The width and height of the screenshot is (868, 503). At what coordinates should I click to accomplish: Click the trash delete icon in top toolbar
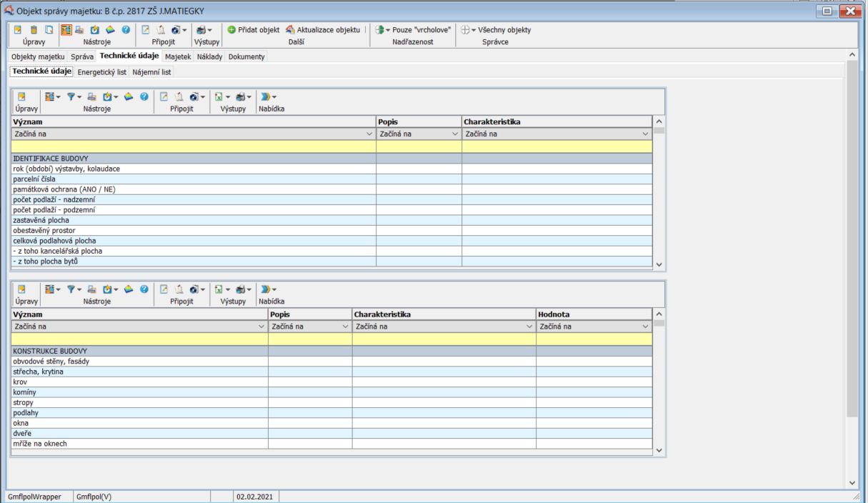[34, 30]
